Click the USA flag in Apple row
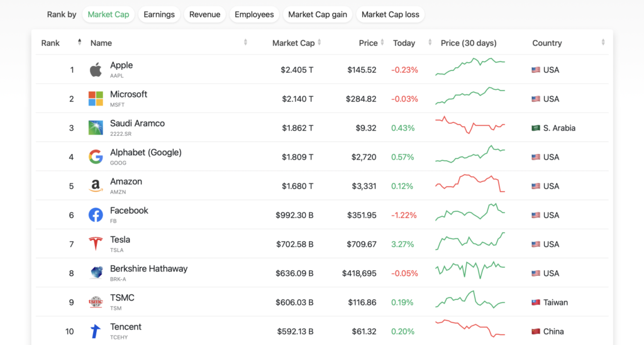The image size is (644, 345). [536, 70]
